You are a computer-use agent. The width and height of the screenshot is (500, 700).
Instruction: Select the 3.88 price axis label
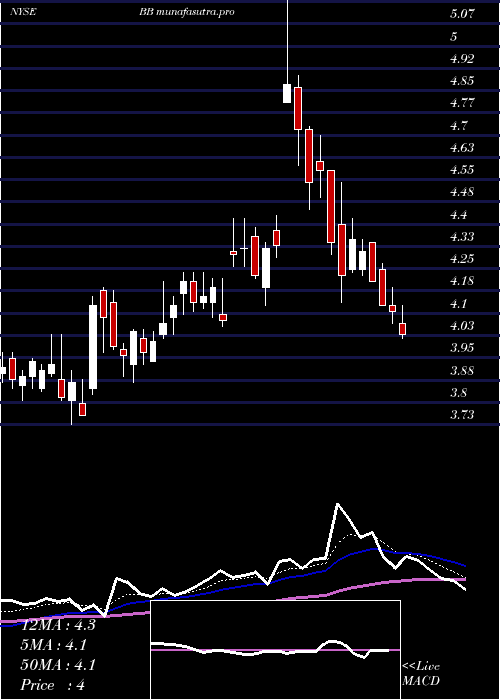click(x=462, y=371)
